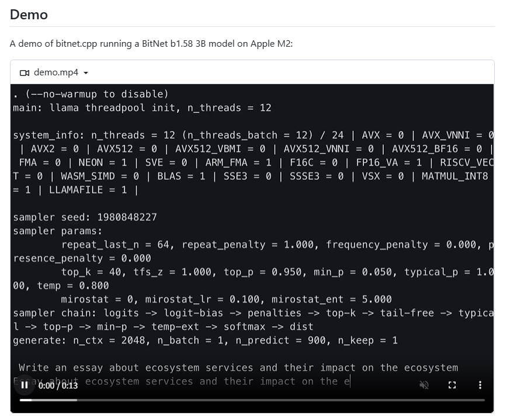Click the demo.mp4 file name label
Image resolution: width=510 pixels, height=420 pixels.
click(x=56, y=72)
